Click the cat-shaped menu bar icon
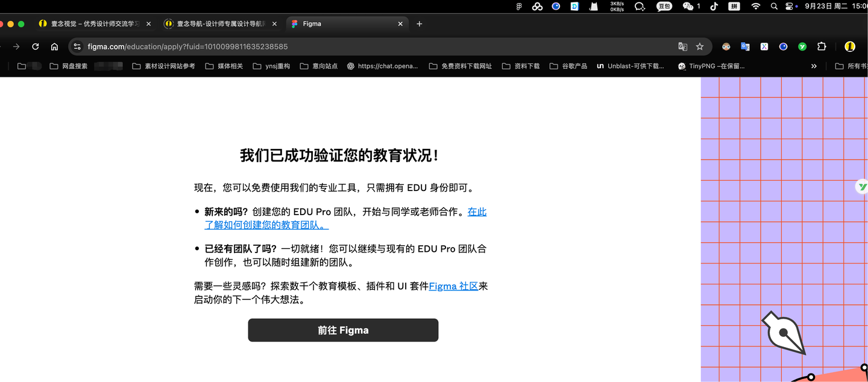The width and height of the screenshot is (868, 382). 594,6
